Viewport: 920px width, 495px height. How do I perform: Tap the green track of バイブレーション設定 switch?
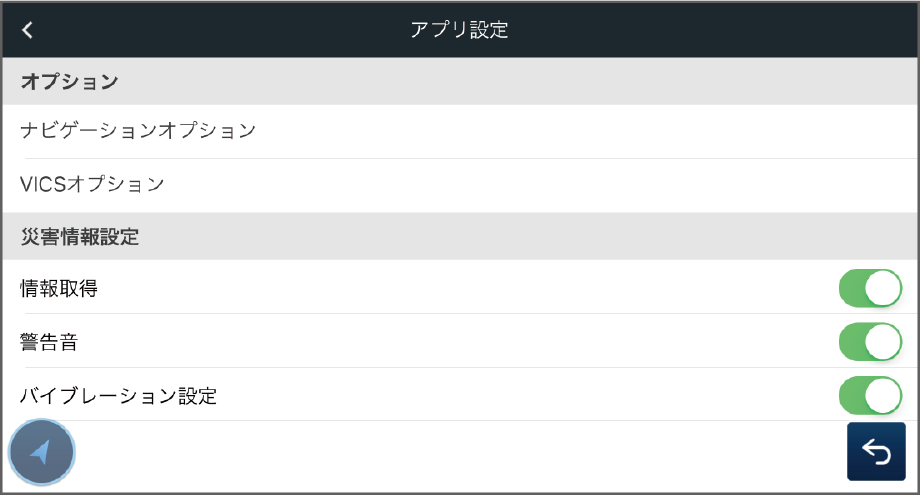pos(852,395)
